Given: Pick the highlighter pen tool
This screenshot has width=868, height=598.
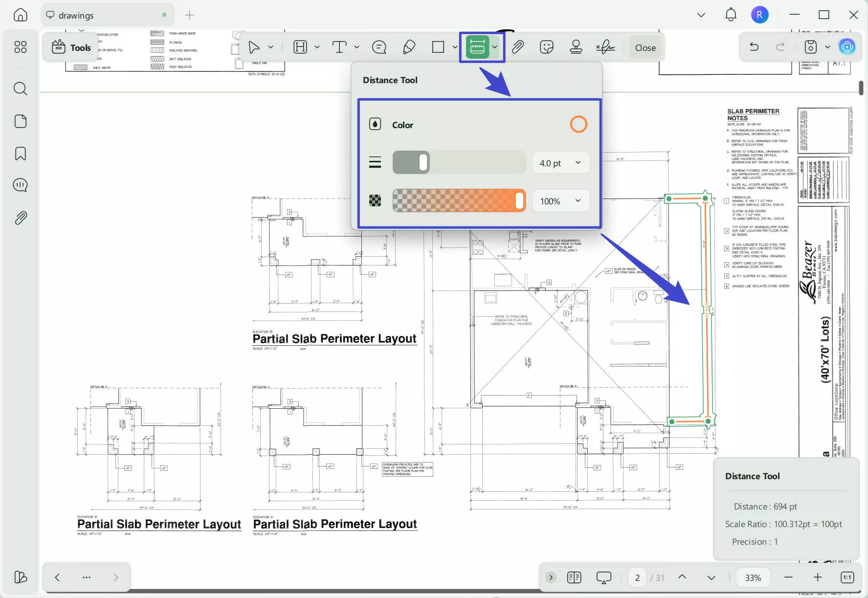Looking at the screenshot, I should tap(409, 46).
